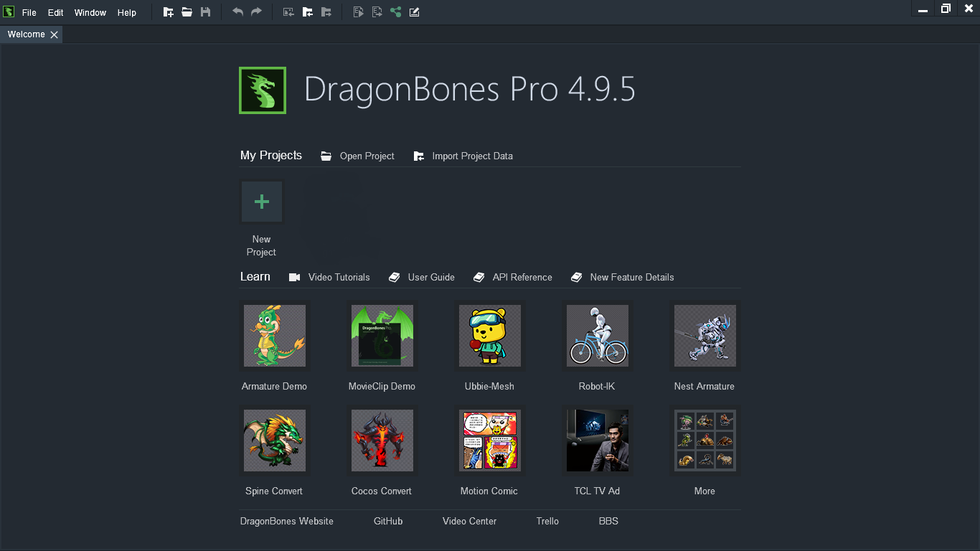Viewport: 980px width, 551px height.
Task: Open the Trello link
Action: [547, 521]
